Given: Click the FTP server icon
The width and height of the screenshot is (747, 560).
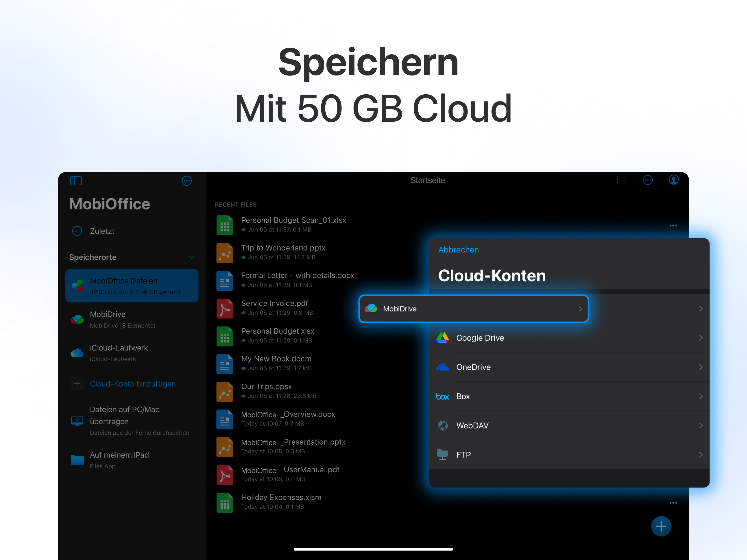Looking at the screenshot, I should pos(442,455).
